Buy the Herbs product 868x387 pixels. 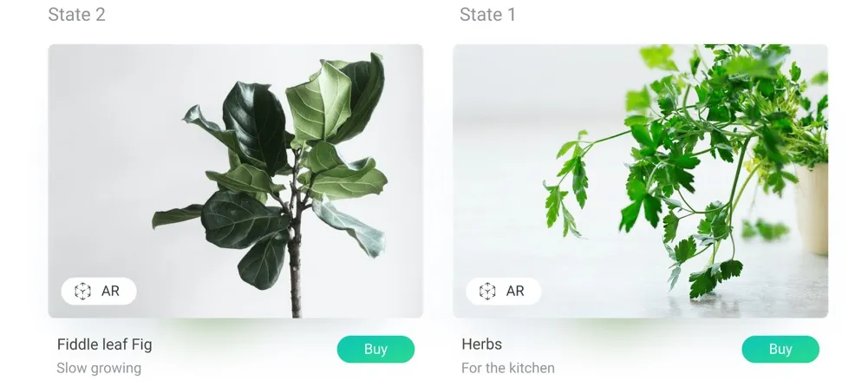point(780,350)
